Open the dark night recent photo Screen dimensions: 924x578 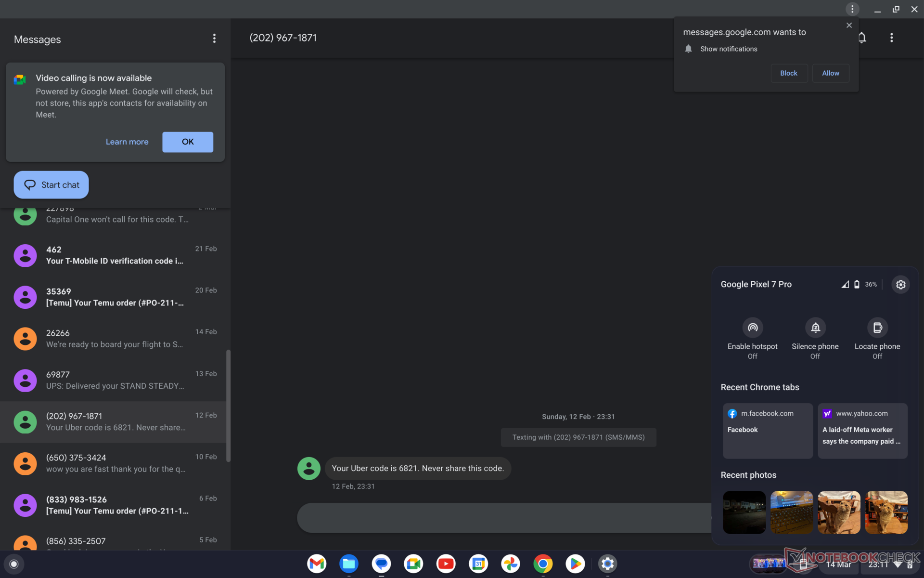point(744,512)
